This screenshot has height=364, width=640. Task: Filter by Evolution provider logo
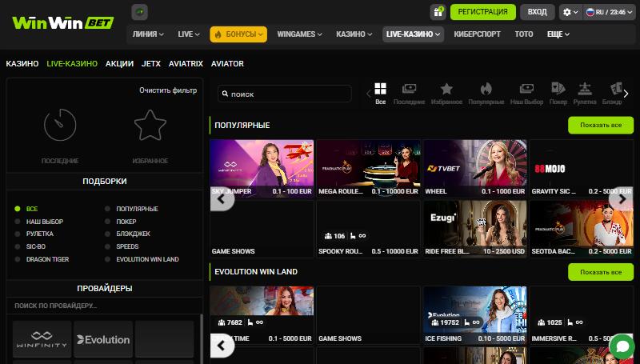[x=103, y=339]
